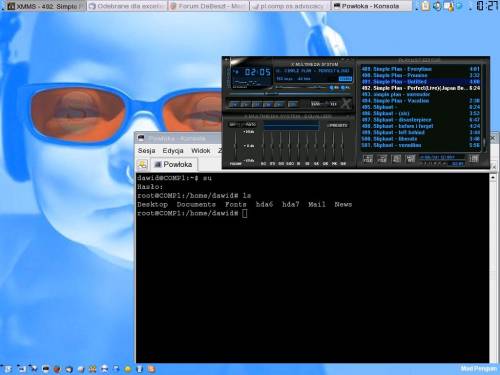Toggle the EQ window button in XMMS
Viewport: 500px width, 375px height.
click(x=334, y=88)
